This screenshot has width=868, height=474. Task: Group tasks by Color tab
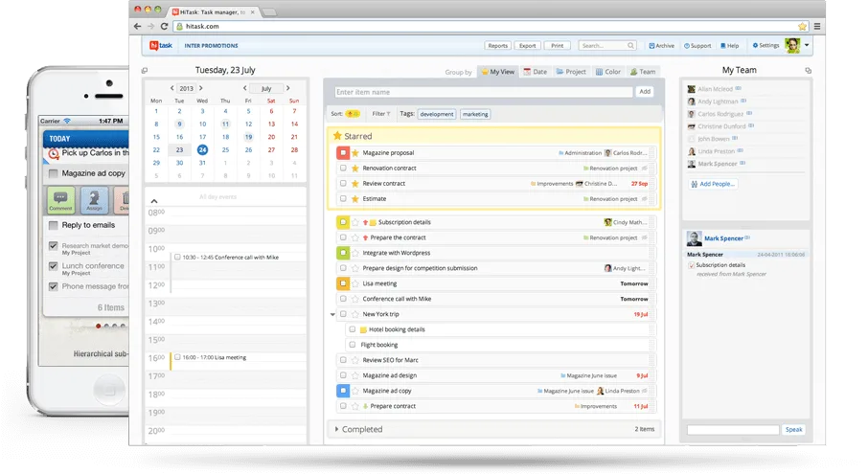click(x=607, y=72)
